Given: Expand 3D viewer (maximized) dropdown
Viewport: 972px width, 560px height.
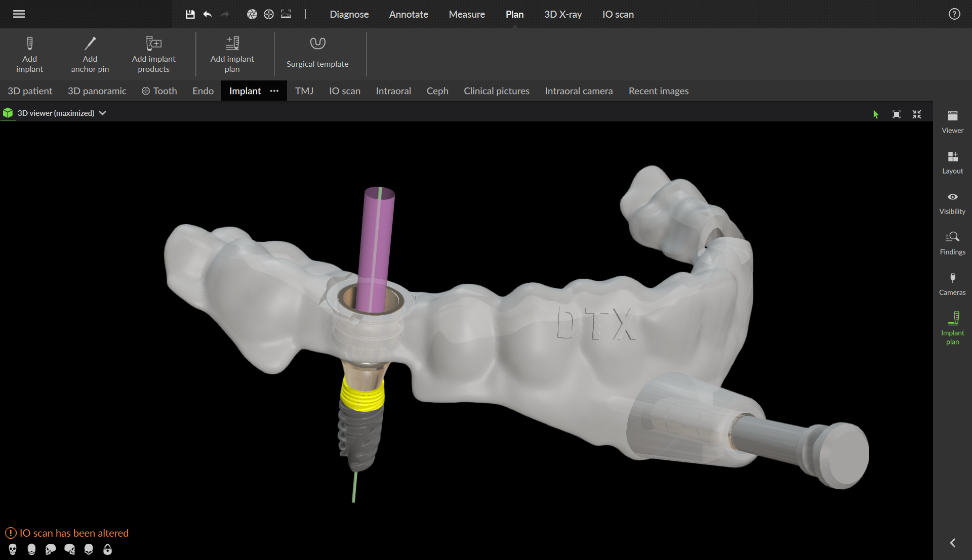Looking at the screenshot, I should click(x=103, y=113).
